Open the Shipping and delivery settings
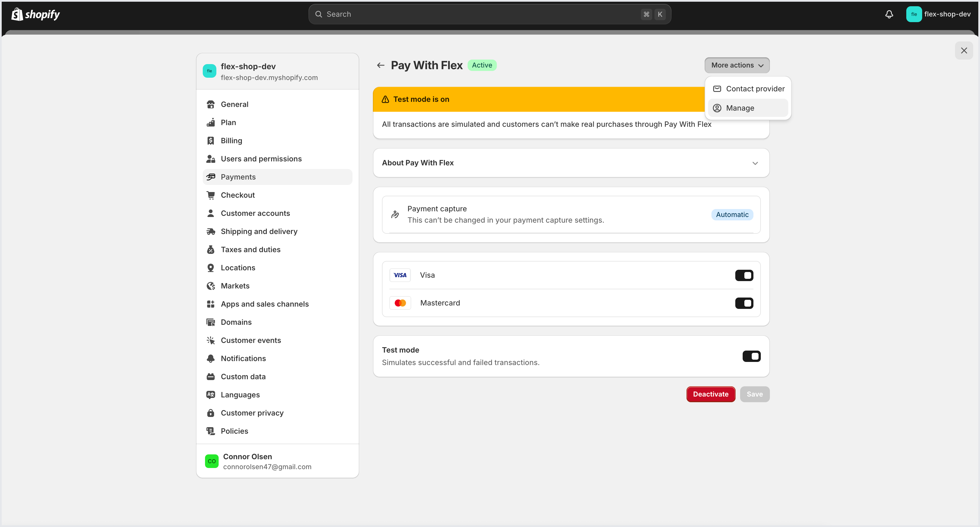 tap(277, 231)
